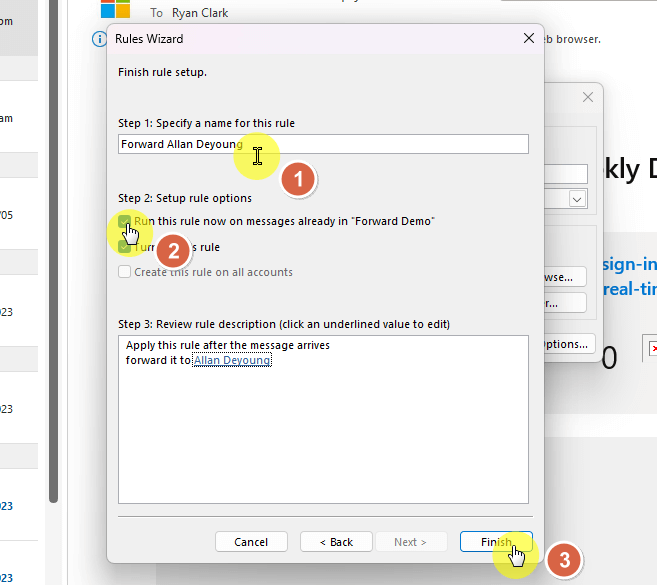Image resolution: width=657 pixels, height=585 pixels.
Task: Click recipient name Ryan Clark
Action: pyautogui.click(x=200, y=13)
